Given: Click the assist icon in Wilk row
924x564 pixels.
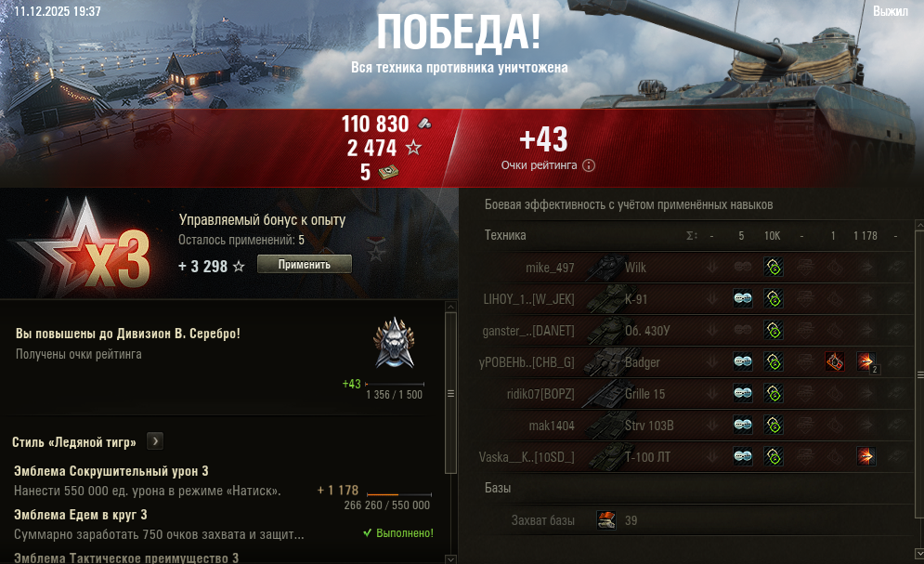Looking at the screenshot, I should point(774,267).
